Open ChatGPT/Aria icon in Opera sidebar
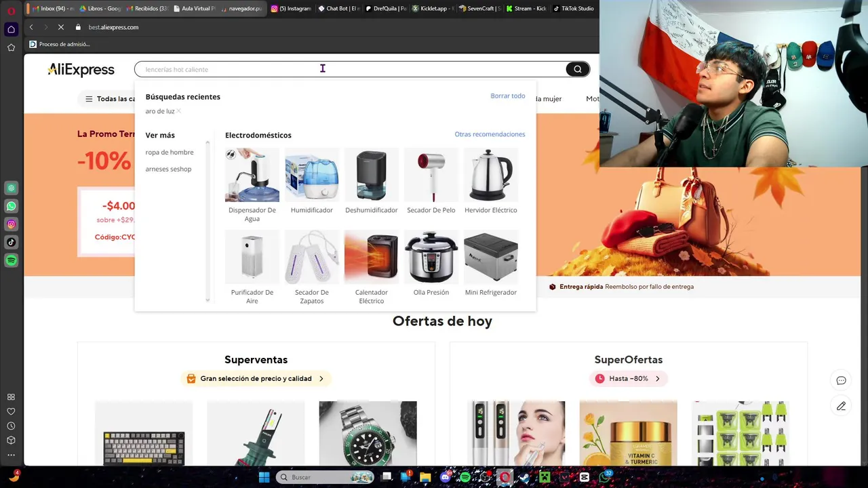 pyautogui.click(x=11, y=188)
